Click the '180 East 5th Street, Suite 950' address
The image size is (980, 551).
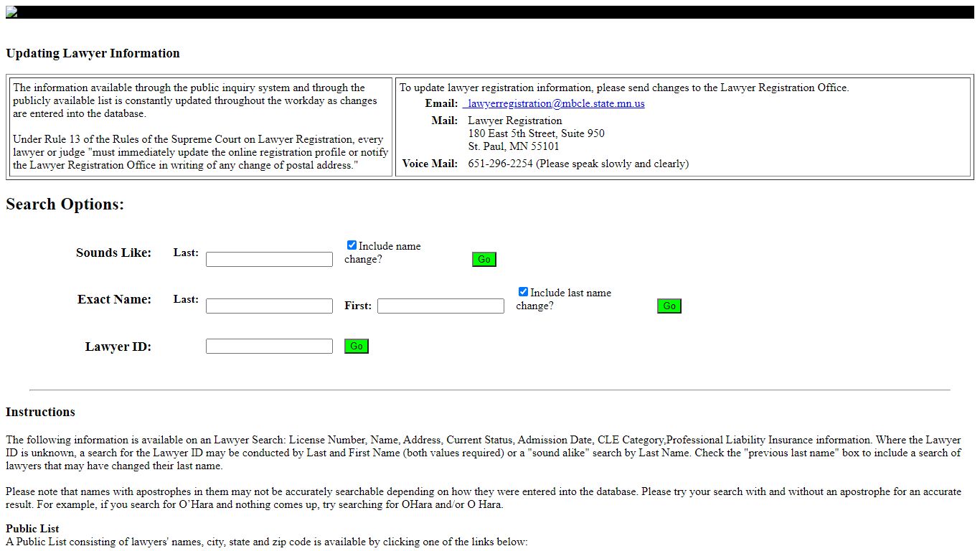click(537, 133)
